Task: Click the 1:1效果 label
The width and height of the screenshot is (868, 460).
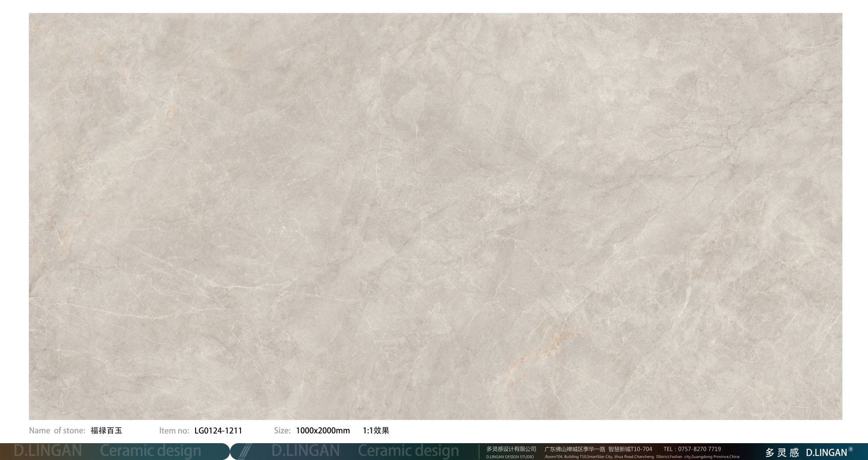Action: tap(376, 430)
